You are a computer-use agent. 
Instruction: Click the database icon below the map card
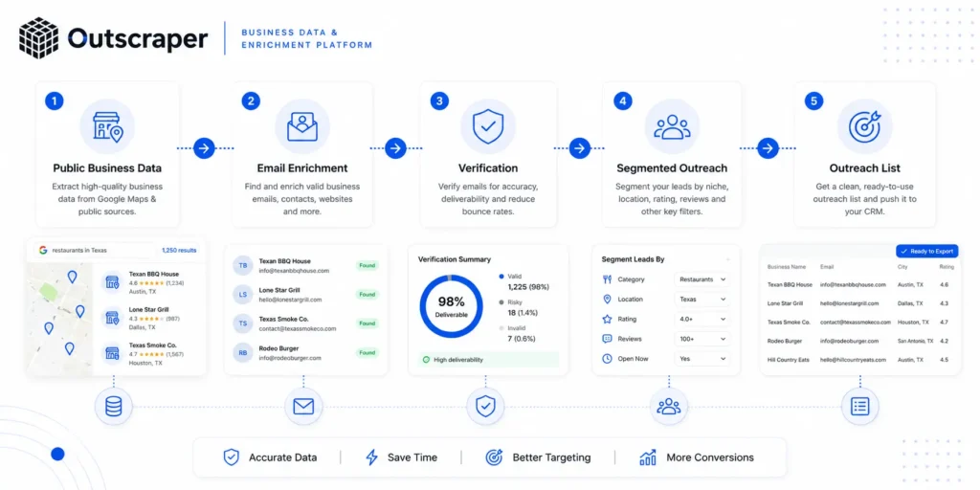point(114,406)
